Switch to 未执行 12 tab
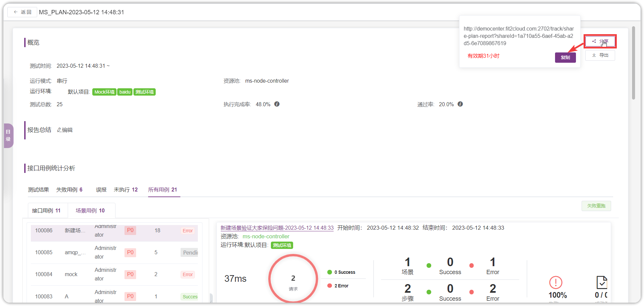Image resolution: width=644 pixels, height=306 pixels. point(126,190)
